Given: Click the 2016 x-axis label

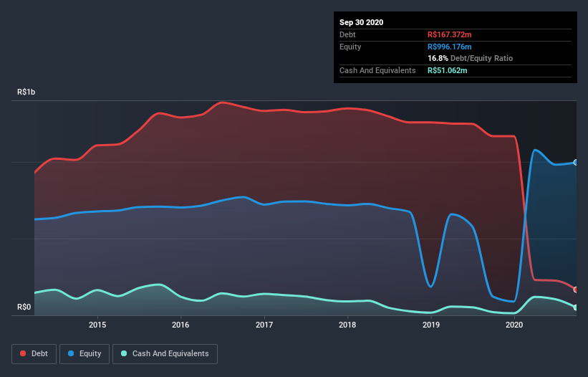Looking at the screenshot, I should (180, 325).
